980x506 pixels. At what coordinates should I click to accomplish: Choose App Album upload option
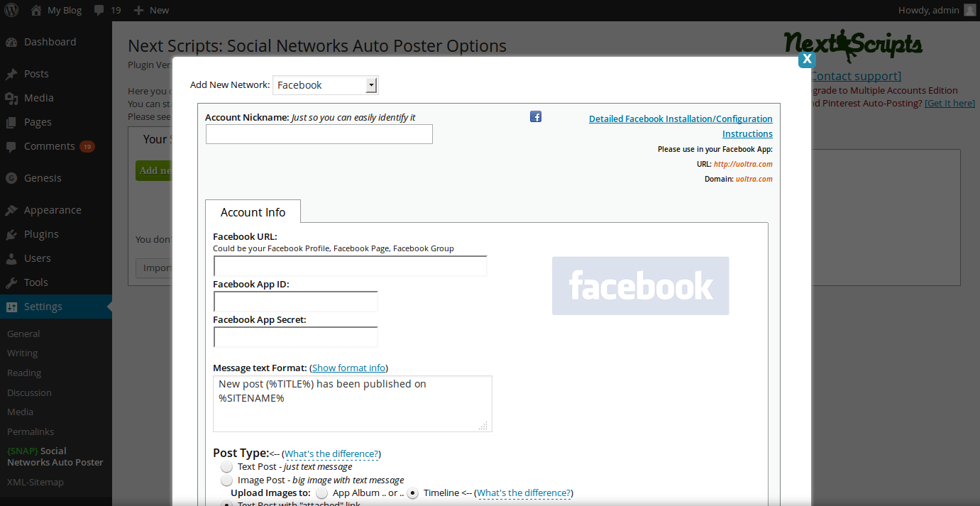tap(321, 493)
